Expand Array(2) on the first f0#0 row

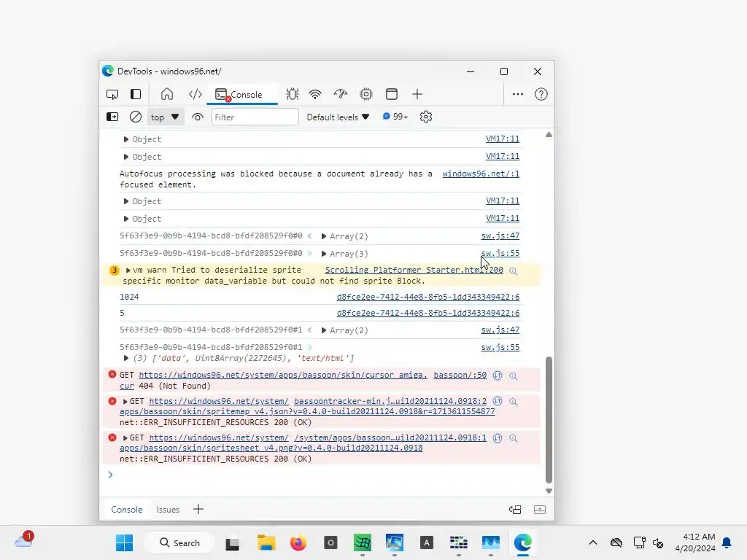[x=323, y=237]
